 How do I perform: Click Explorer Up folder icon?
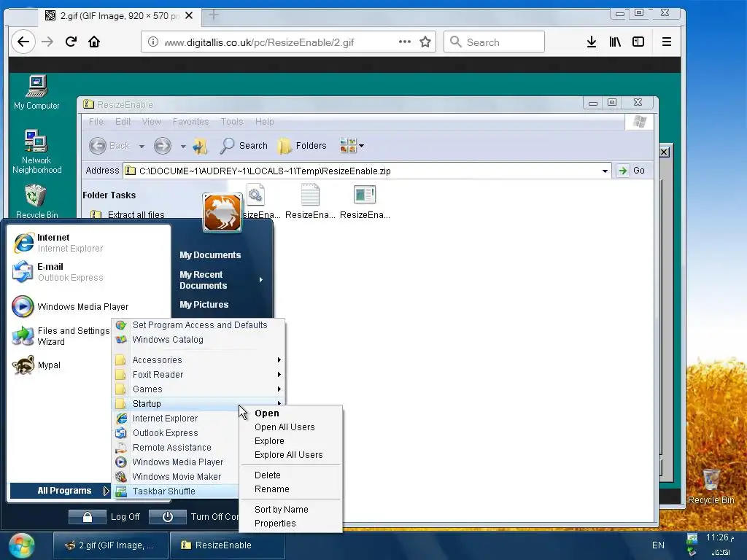pos(200,146)
